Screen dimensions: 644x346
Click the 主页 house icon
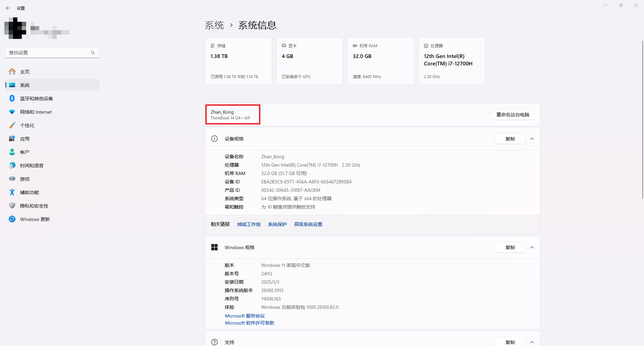click(12, 71)
